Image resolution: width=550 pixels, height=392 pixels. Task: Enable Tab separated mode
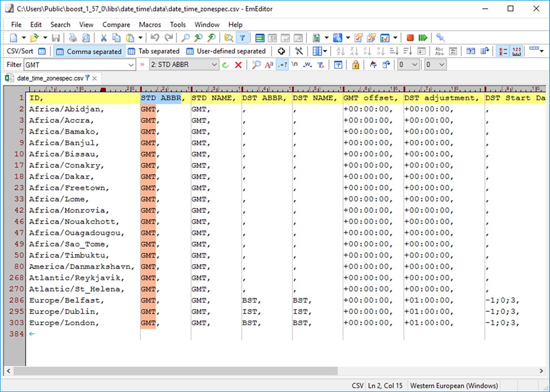153,51
